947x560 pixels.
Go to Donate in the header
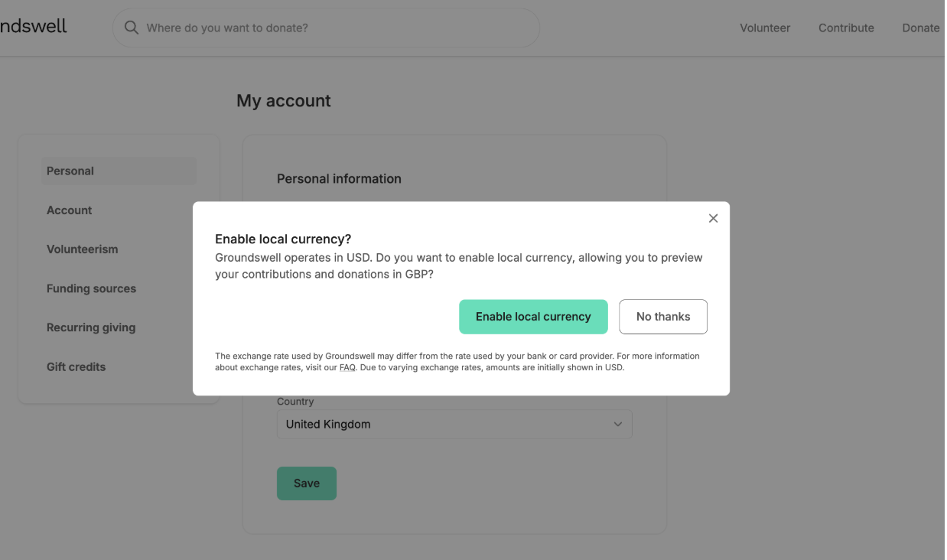(921, 28)
